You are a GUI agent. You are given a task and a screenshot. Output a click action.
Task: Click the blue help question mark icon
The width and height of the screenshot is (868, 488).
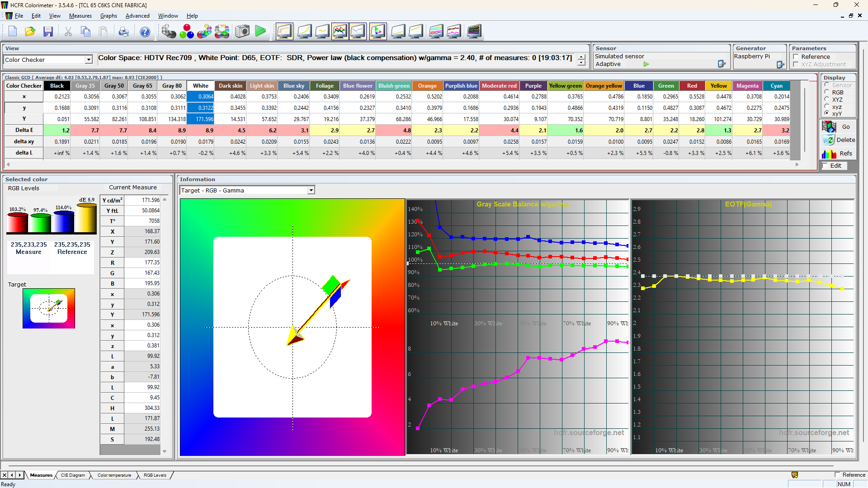(x=145, y=32)
